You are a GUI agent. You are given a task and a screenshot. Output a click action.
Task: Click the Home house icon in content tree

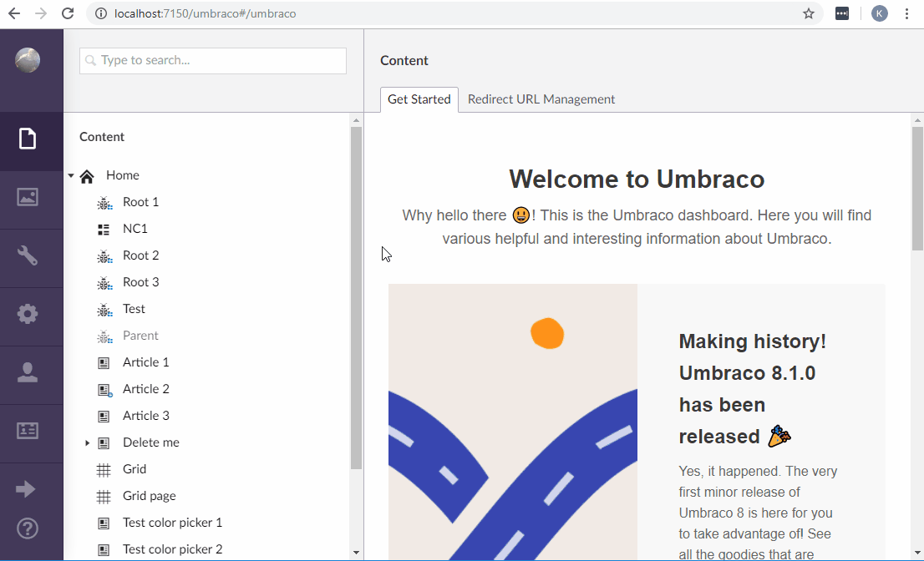[x=86, y=175]
